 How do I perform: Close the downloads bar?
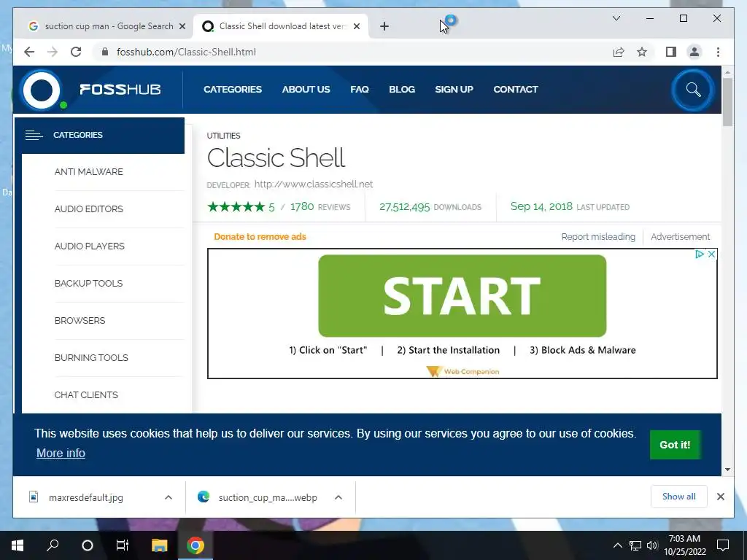pyautogui.click(x=720, y=497)
